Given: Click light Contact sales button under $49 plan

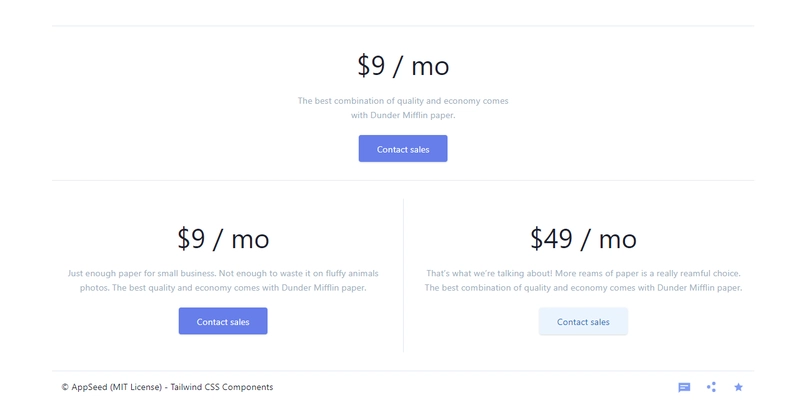Looking at the screenshot, I should pyautogui.click(x=583, y=321).
